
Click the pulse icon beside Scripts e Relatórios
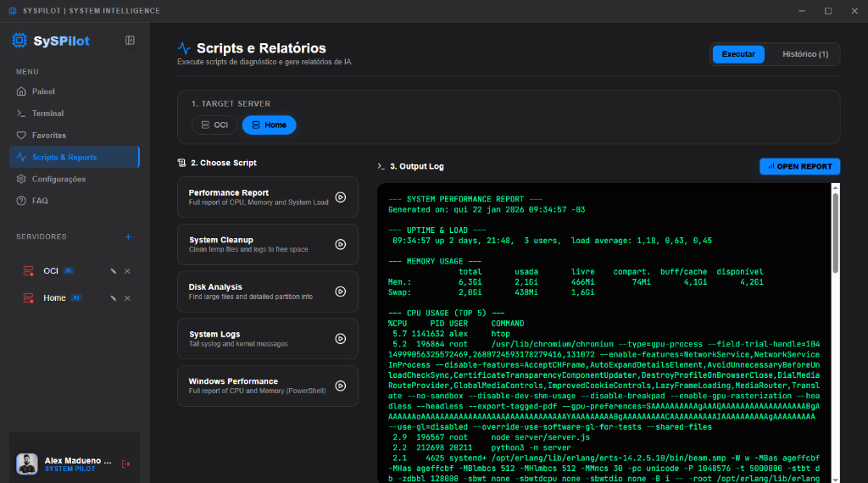(x=184, y=48)
